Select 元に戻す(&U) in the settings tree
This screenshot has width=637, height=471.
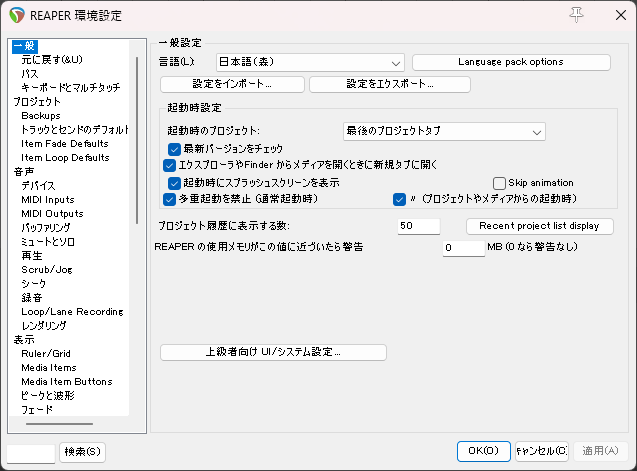tap(52, 60)
